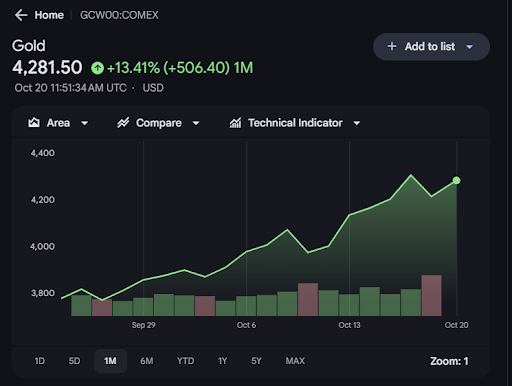Expand the Compare dropdown arrow
Viewport: 512px width, 386px height.
click(x=196, y=123)
